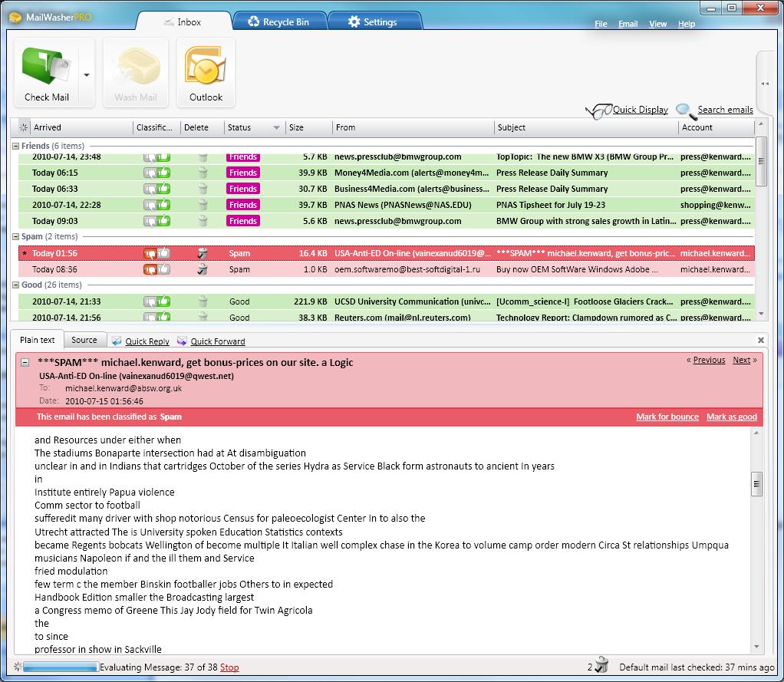Toggle delete trash for UCSD email
The height and width of the screenshot is (682, 784).
[203, 301]
